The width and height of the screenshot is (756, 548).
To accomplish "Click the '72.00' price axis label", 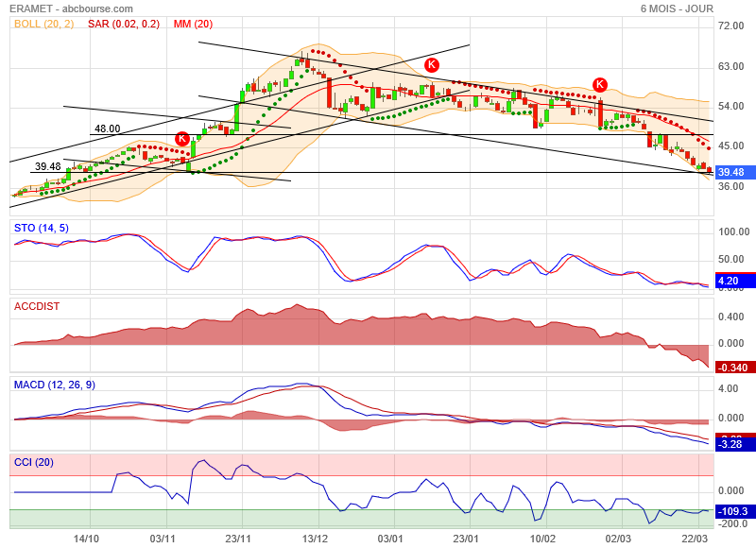I will pos(730,26).
